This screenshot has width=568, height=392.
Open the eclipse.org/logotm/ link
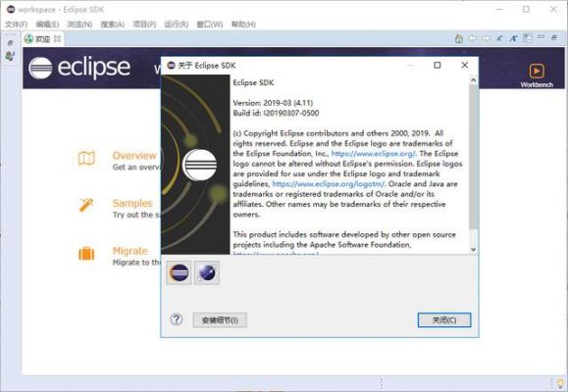(x=329, y=184)
